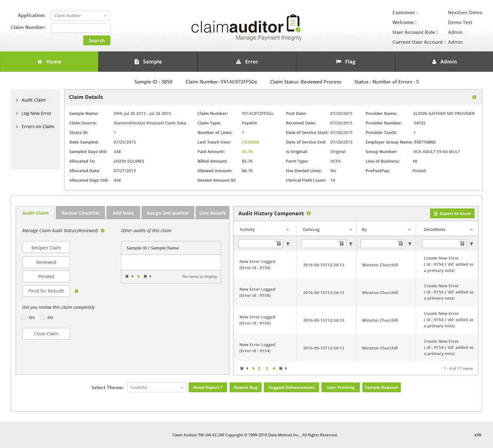Viewport: 493px width, 448px height.
Task: Go to last page in other audits grid
Action: 145,276
